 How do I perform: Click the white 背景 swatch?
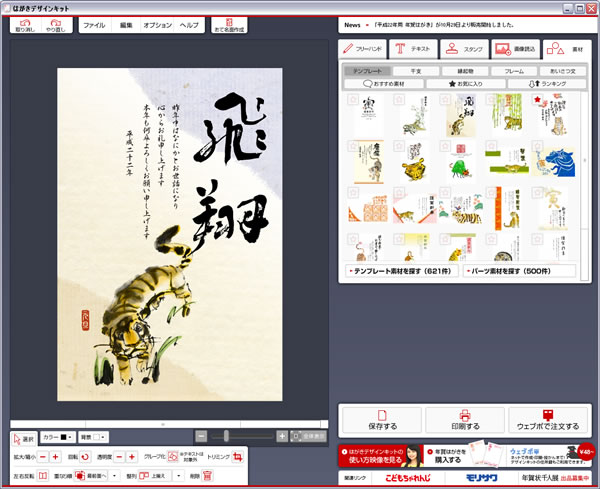point(96,437)
